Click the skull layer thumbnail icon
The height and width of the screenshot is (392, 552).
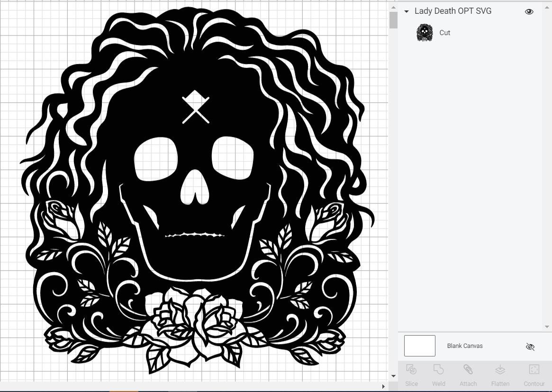pyautogui.click(x=424, y=33)
